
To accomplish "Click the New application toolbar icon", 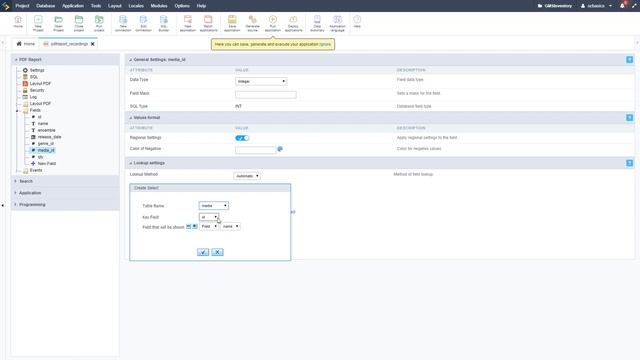I will 188,23.
